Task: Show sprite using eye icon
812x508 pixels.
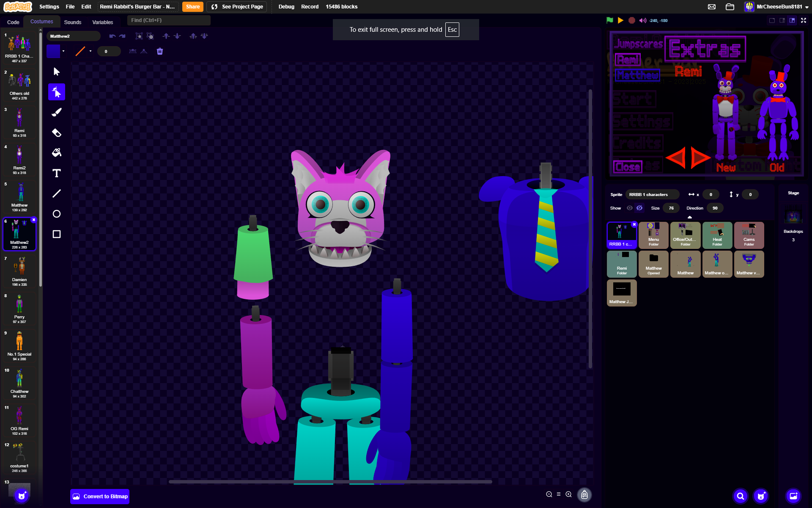Action: coord(629,208)
